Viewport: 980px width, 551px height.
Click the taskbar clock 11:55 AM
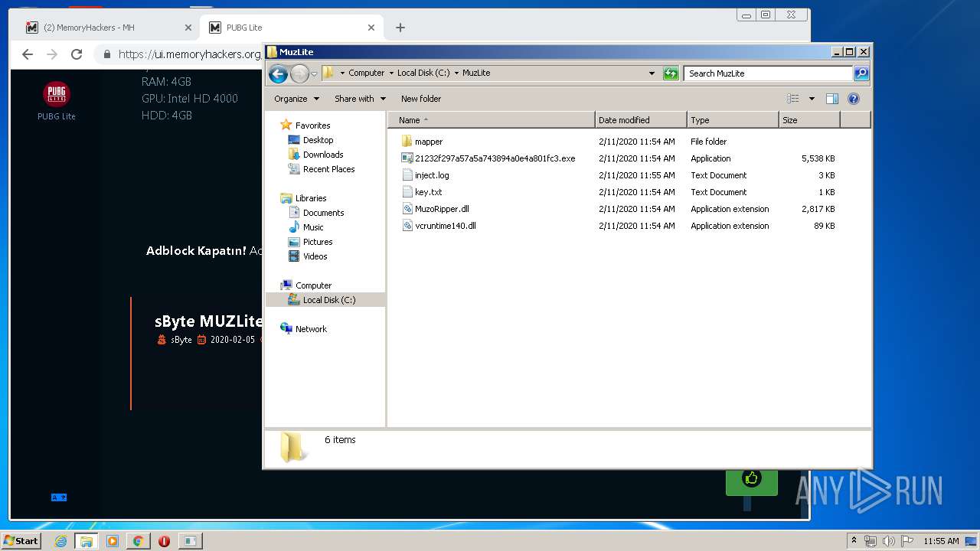tap(941, 541)
